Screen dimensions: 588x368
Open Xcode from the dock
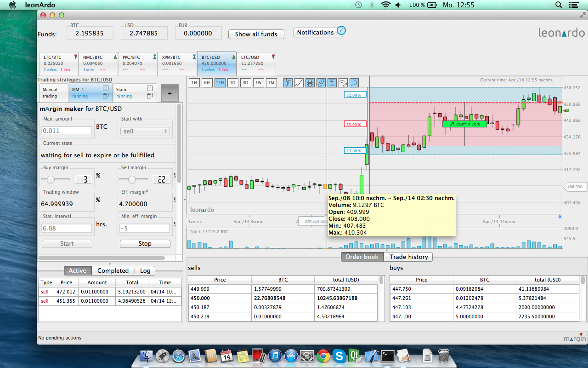[x=371, y=356]
